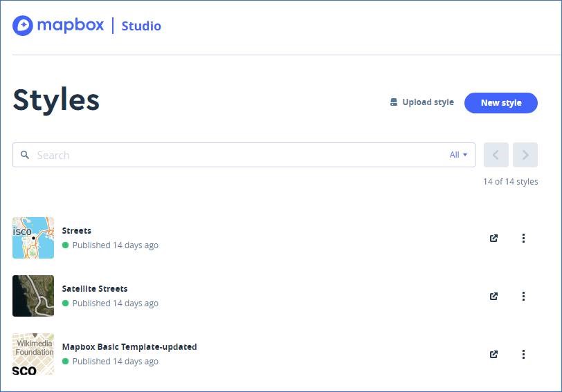Go to previous page of styles

pos(496,155)
